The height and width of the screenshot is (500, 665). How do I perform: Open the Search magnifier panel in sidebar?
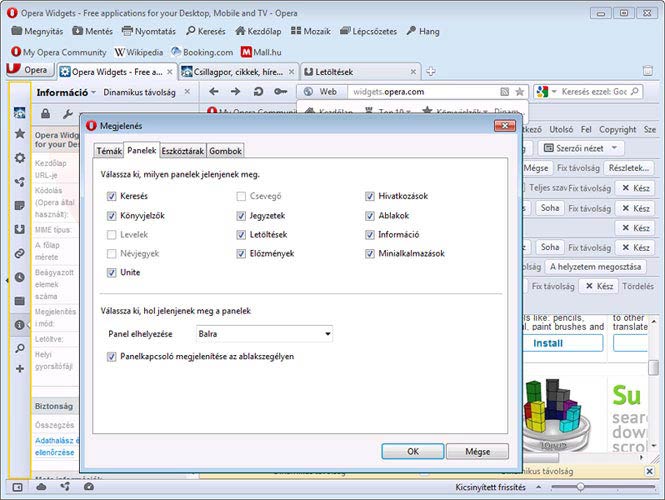(20, 349)
